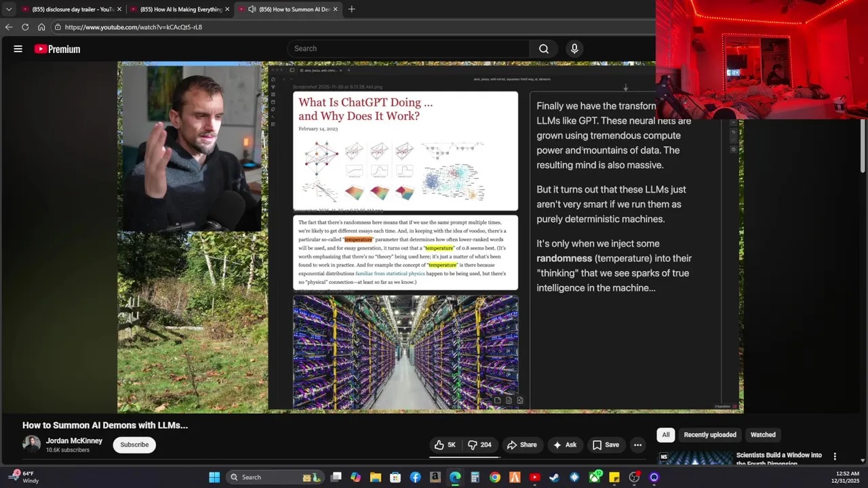Select the Watched filter chip

click(763, 434)
